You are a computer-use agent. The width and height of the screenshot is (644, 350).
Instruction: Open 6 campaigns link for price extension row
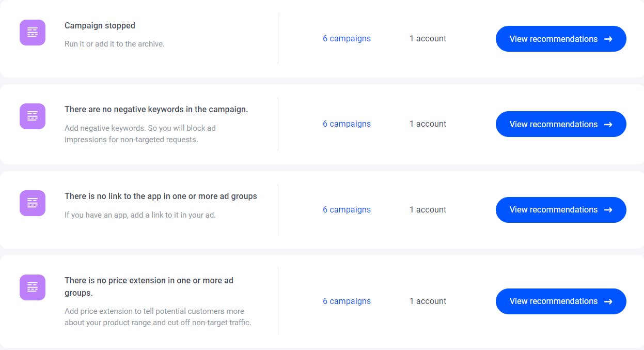[347, 301]
